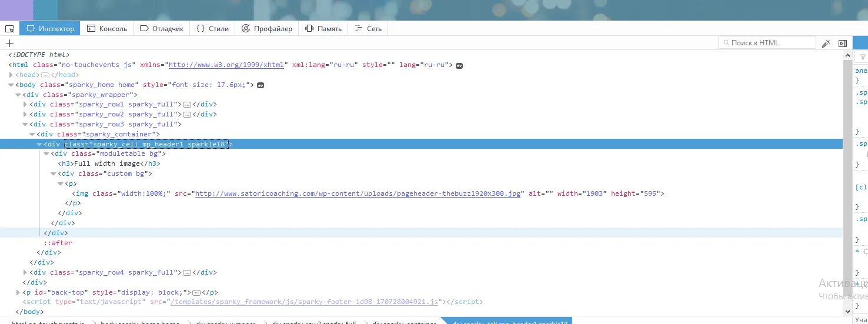Click the Поиск в HTML search field
The width and height of the screenshot is (868, 324).
coord(767,43)
